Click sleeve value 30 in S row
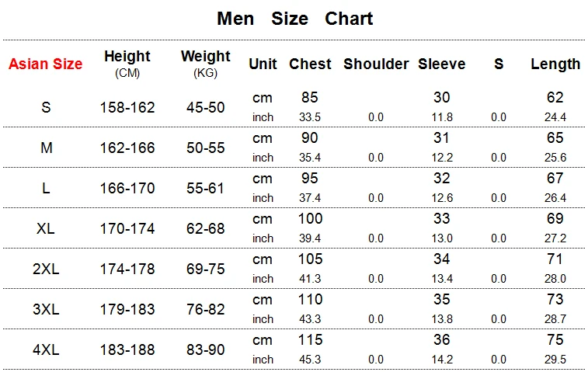This screenshot has width=588, height=372. pyautogui.click(x=442, y=98)
